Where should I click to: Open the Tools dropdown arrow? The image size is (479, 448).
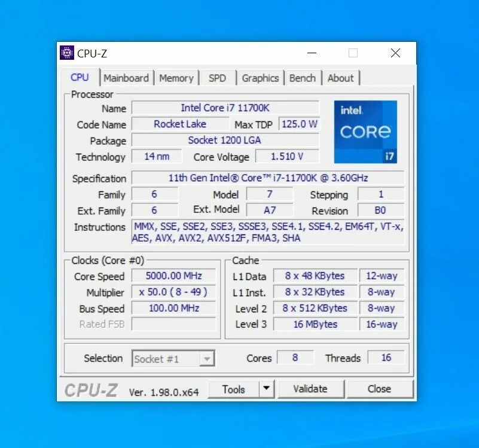(266, 389)
